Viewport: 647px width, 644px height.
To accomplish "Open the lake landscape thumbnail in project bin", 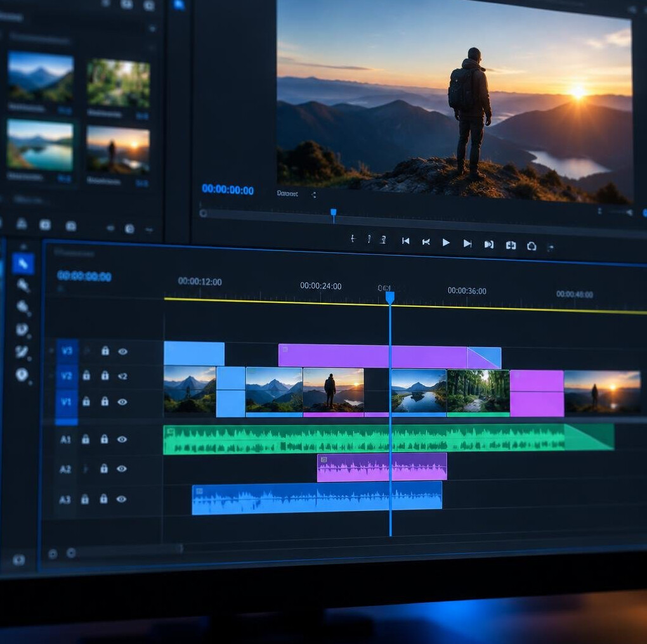I will click(x=40, y=145).
